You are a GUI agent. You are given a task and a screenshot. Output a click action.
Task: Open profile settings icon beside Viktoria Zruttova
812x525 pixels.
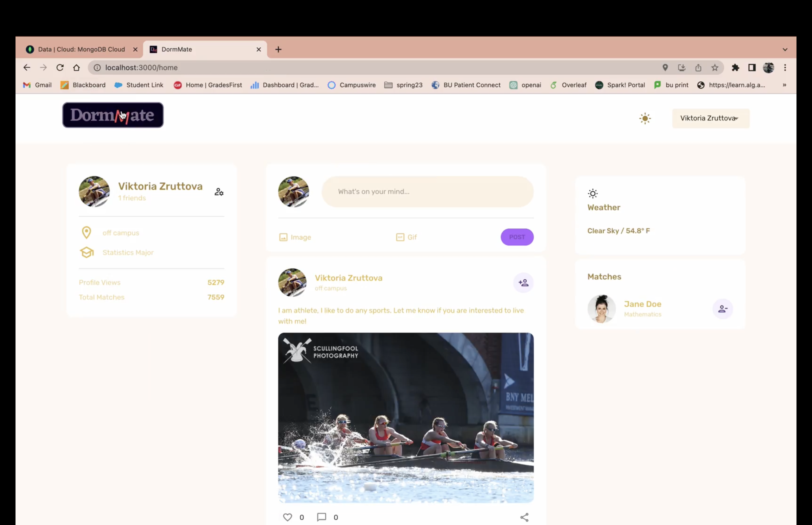[219, 192]
